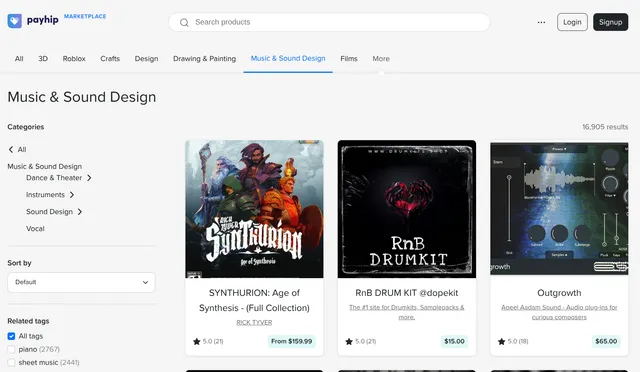Open the three-dots more options menu
The height and width of the screenshot is (372, 640).
pyautogui.click(x=541, y=22)
